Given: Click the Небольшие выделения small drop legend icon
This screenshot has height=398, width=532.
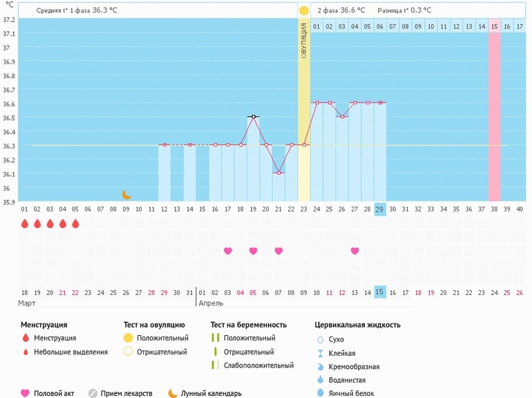Looking at the screenshot, I should pyautogui.click(x=26, y=352).
